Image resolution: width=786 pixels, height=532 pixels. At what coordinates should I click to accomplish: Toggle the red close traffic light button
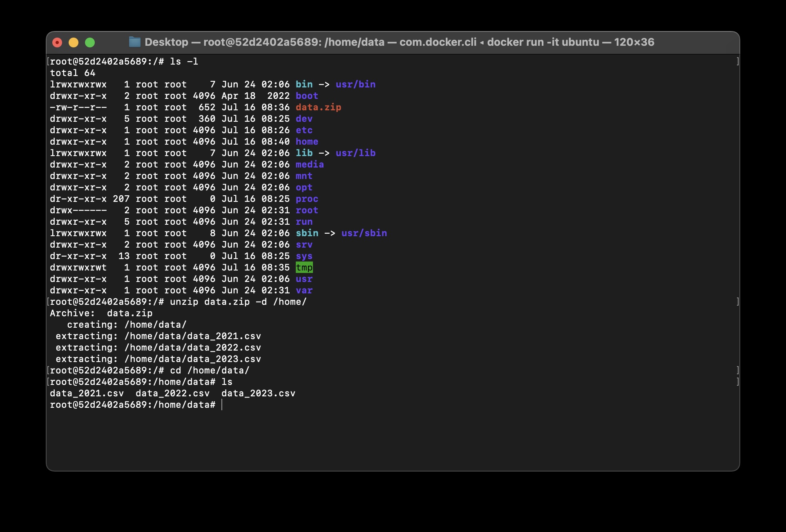[x=57, y=42]
